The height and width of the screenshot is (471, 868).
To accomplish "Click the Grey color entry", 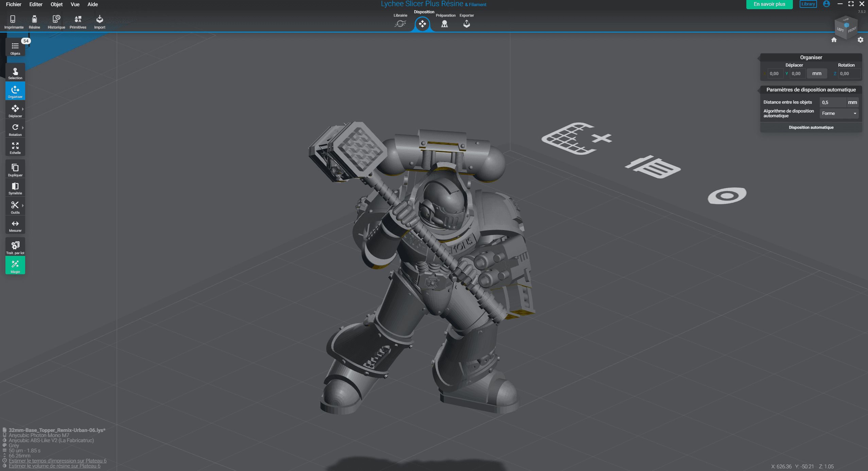I will click(x=14, y=446).
